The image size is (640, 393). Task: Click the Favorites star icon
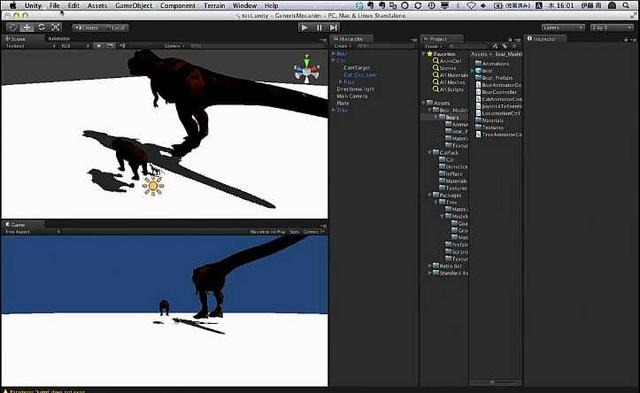point(429,53)
